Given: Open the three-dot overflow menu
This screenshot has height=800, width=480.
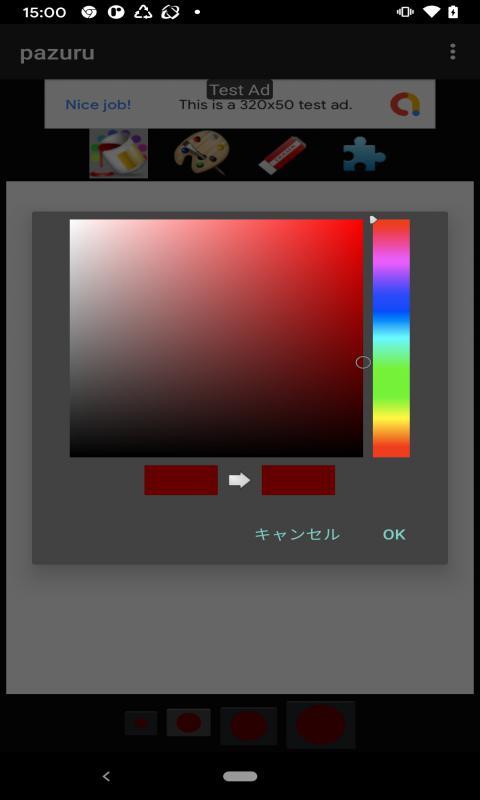Looking at the screenshot, I should pos(452,52).
